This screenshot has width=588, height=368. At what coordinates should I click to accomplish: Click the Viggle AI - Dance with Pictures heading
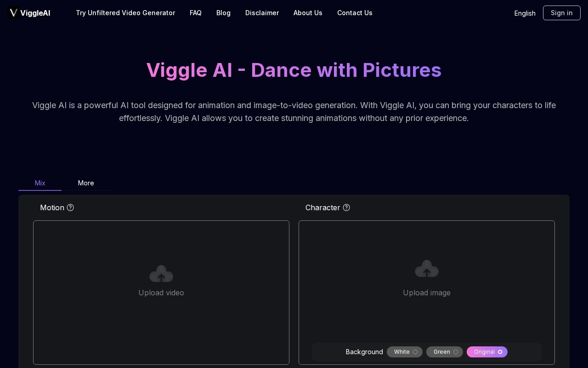click(x=294, y=70)
